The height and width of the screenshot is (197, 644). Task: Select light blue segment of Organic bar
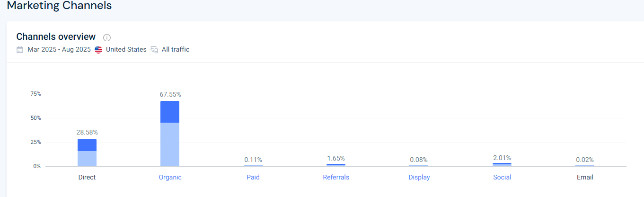(x=170, y=144)
